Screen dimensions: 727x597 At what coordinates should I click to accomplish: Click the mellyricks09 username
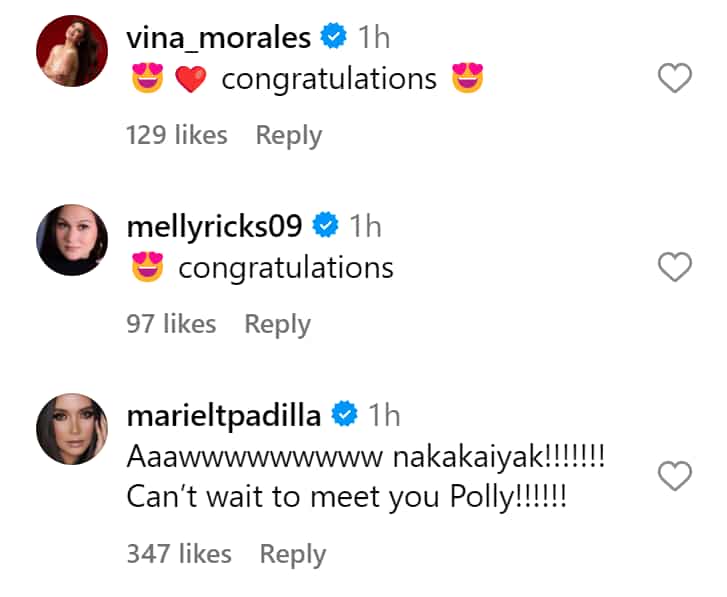pyautogui.click(x=214, y=227)
